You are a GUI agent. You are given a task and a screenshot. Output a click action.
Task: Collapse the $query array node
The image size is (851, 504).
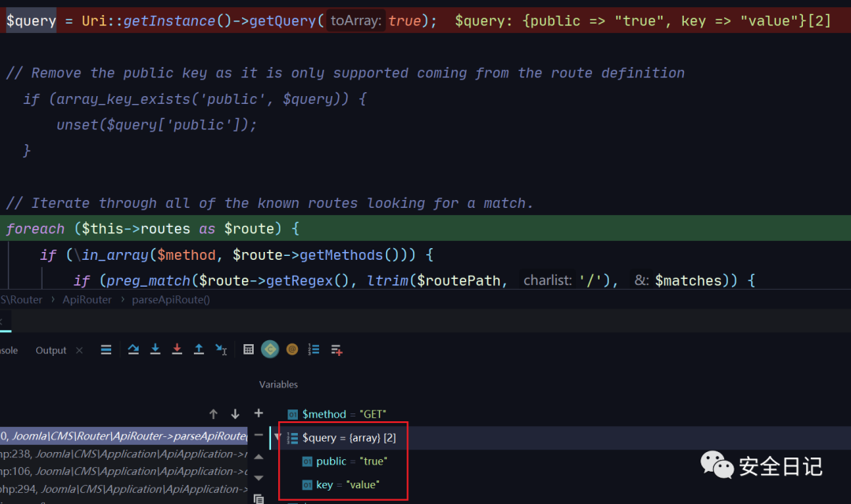(x=277, y=438)
